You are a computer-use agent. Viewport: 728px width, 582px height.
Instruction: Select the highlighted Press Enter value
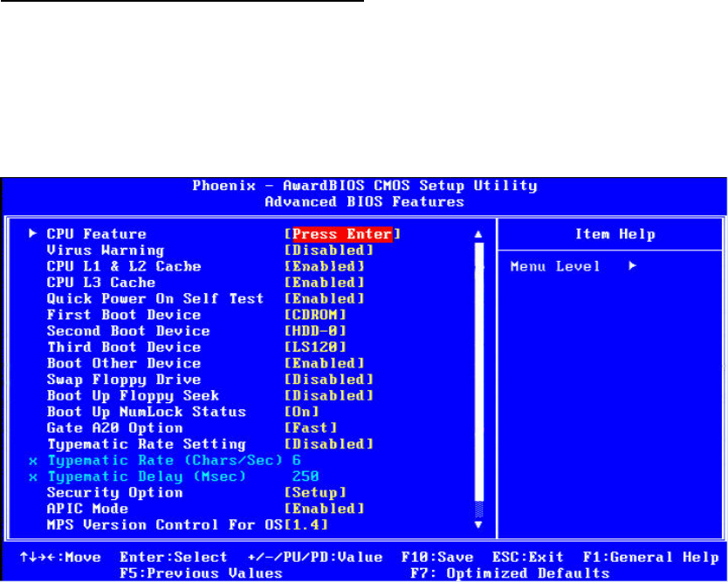[343, 234]
